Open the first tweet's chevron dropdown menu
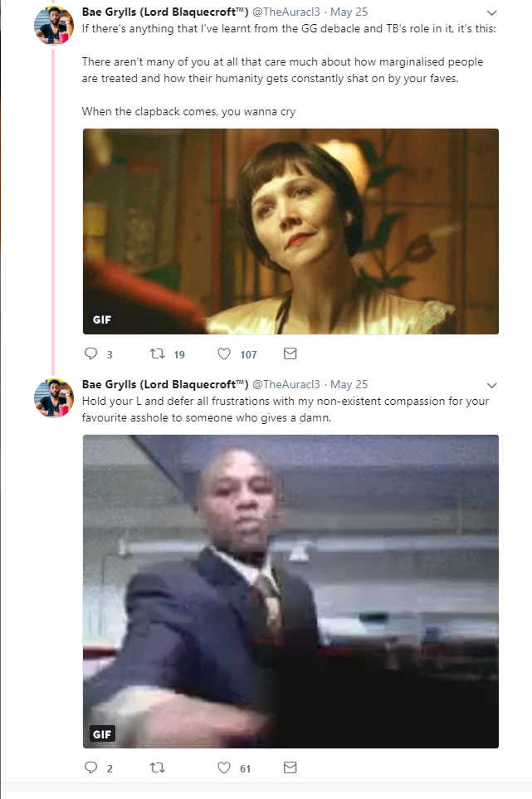Viewport: 532px width, 799px height. (491, 12)
